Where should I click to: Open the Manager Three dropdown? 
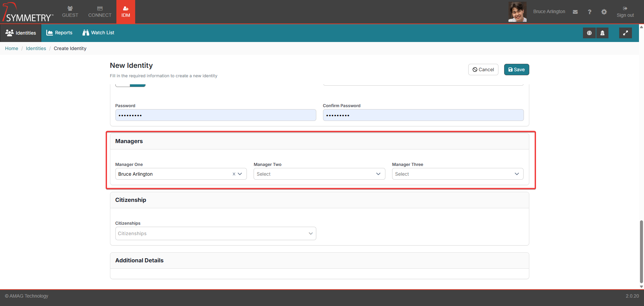pyautogui.click(x=457, y=174)
